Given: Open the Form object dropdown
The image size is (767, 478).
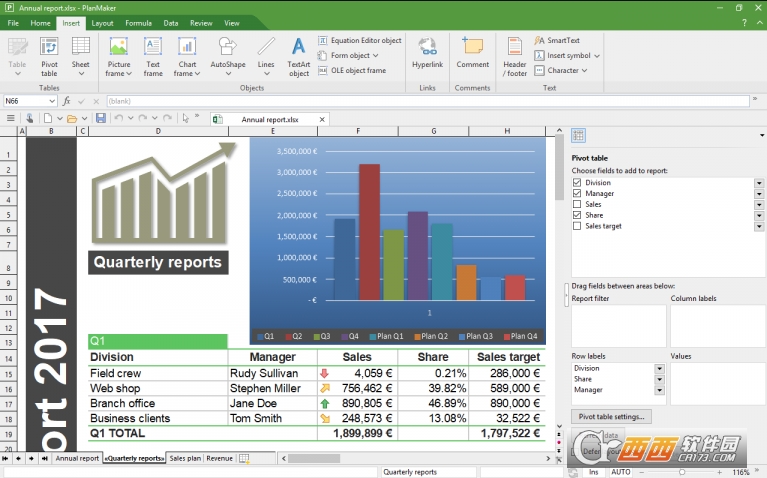Looking at the screenshot, I should pyautogui.click(x=375, y=56).
